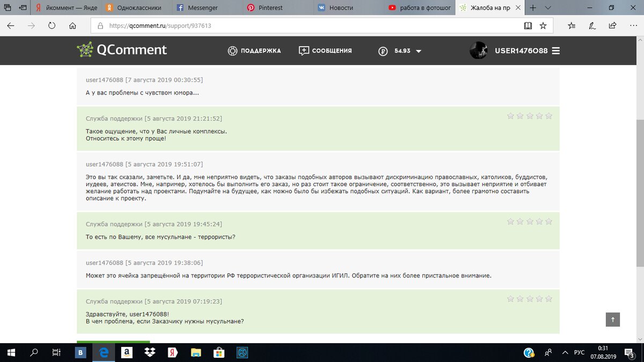
Task: Click the scroll-to-top arrow button
Action: 613,319
